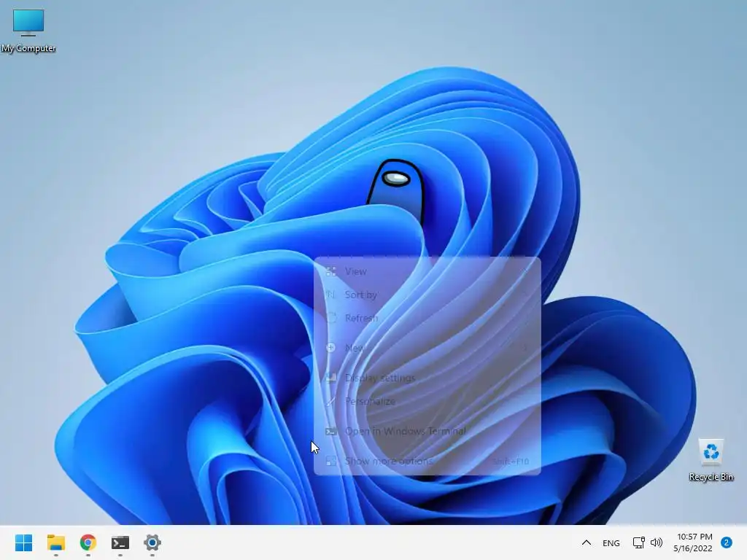The height and width of the screenshot is (560, 747).
Task: Open View submenu in context menu
Action: [x=427, y=271]
